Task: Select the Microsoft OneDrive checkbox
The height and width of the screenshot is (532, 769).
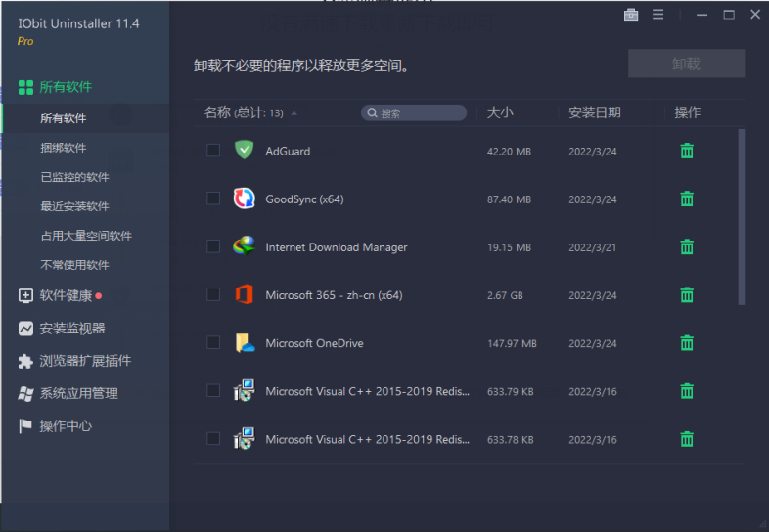Action: (x=213, y=343)
